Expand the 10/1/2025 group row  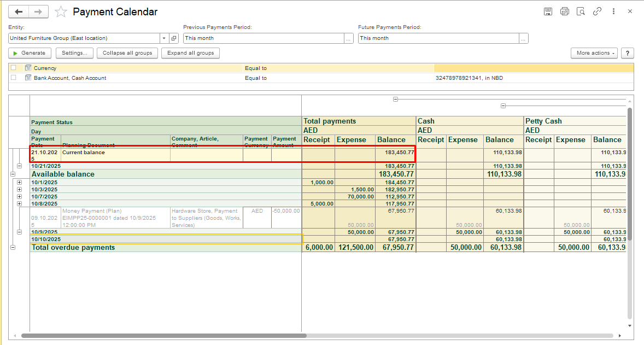tap(20, 183)
